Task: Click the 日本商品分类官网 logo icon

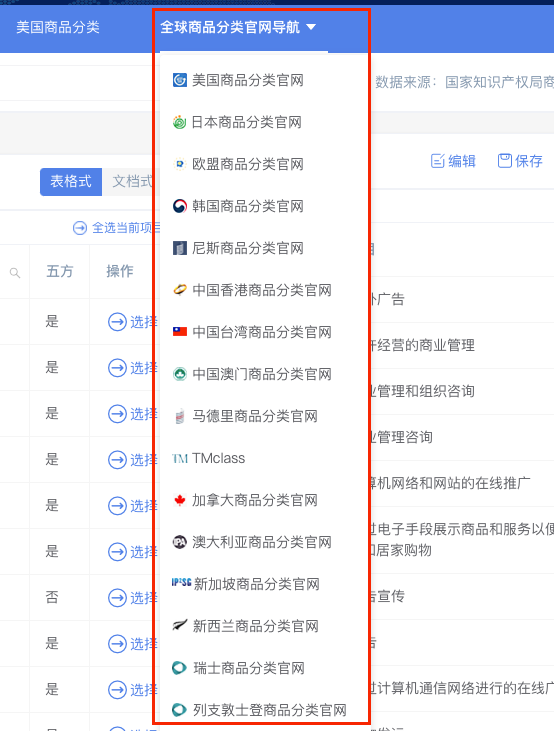Action: [x=180, y=122]
